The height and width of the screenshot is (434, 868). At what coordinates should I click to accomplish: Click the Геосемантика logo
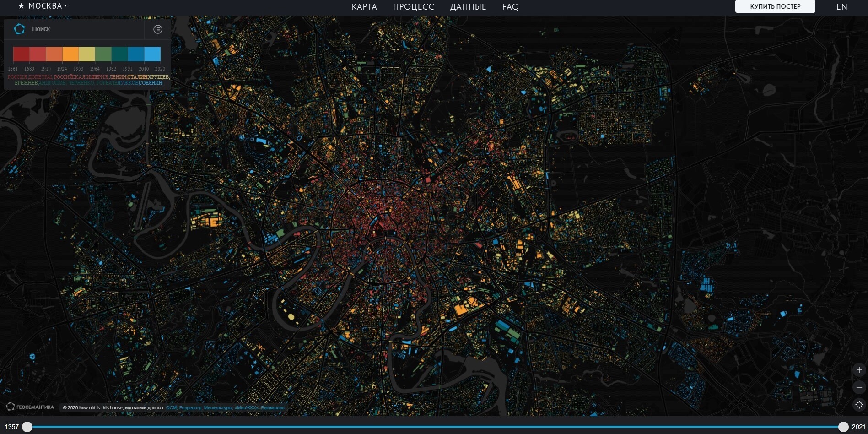tap(30, 407)
